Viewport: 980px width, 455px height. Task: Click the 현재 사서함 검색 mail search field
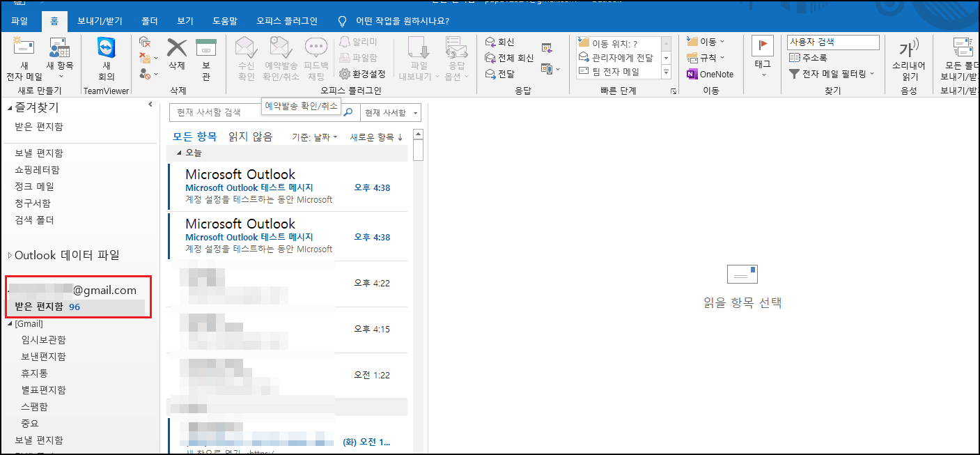[x=256, y=112]
